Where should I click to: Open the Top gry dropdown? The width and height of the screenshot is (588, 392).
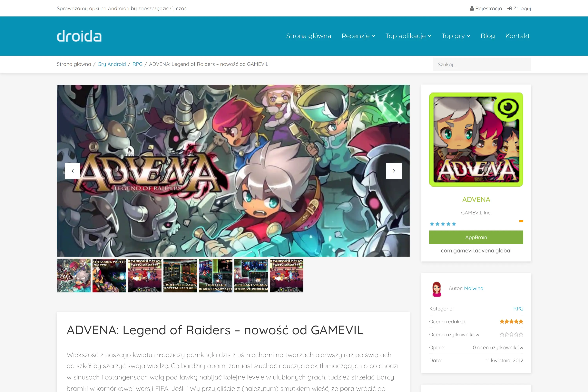click(456, 36)
